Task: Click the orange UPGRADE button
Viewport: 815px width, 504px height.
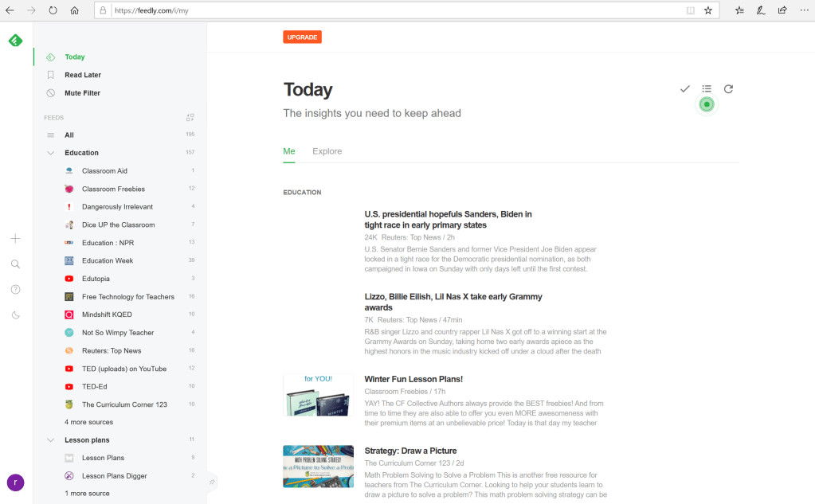Action: [x=302, y=37]
